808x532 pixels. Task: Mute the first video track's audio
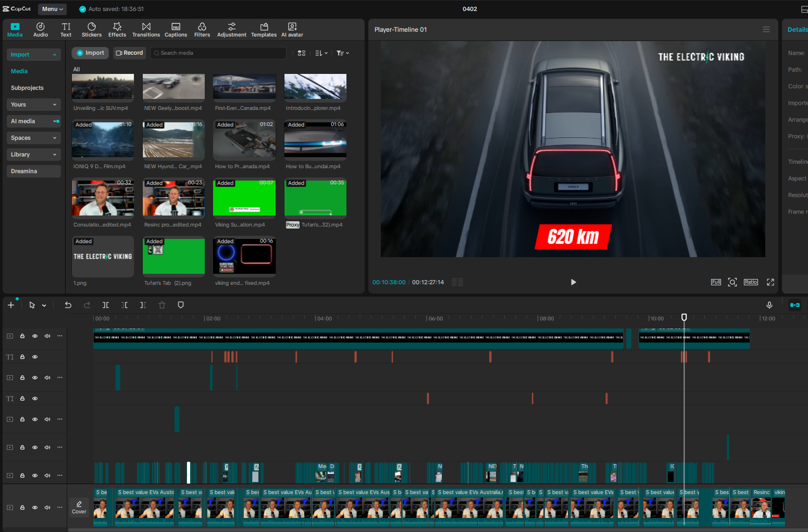47,336
